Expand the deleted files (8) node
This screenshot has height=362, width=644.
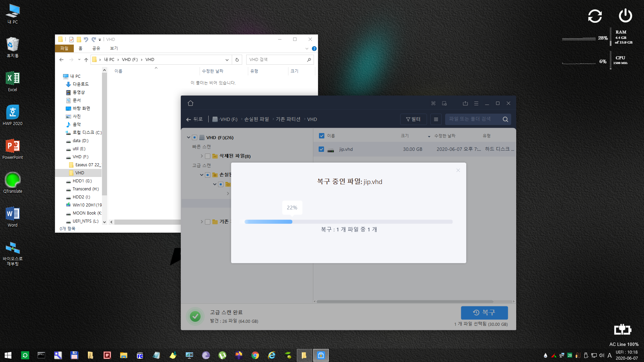click(202, 156)
